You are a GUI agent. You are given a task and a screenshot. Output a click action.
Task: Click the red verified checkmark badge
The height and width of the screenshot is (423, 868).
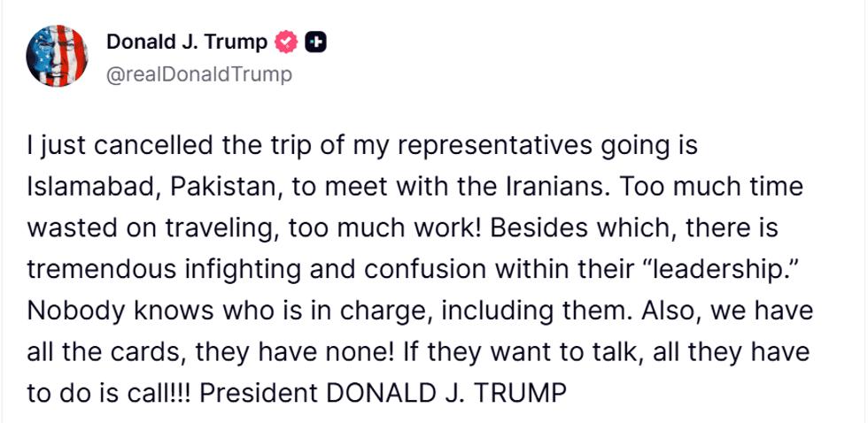(x=286, y=42)
